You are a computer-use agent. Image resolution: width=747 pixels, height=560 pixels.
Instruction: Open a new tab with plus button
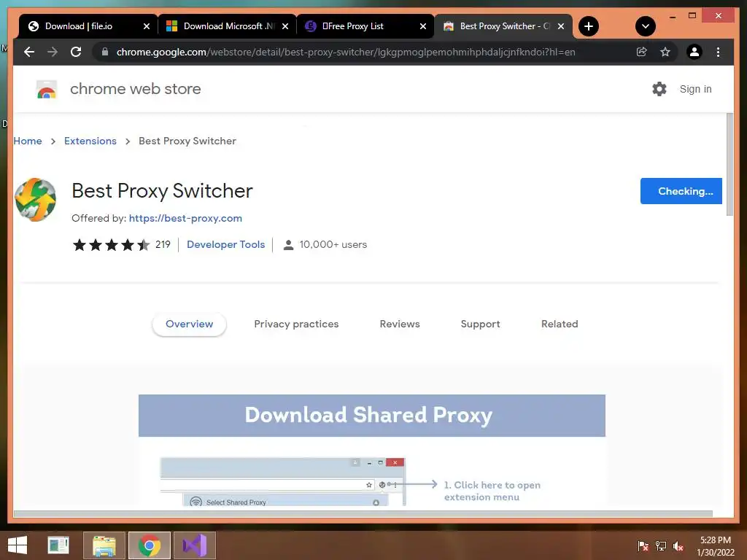point(589,26)
